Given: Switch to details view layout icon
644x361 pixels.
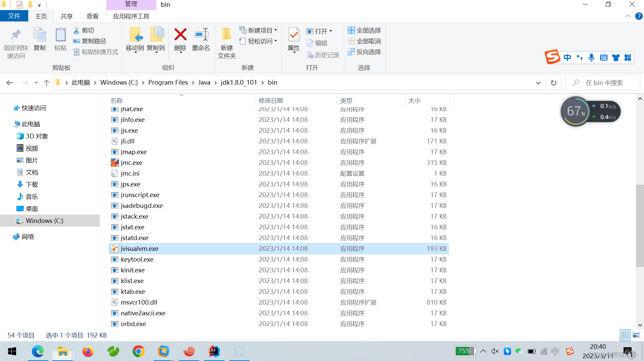Looking at the screenshot, I should pyautogui.click(x=625, y=335).
